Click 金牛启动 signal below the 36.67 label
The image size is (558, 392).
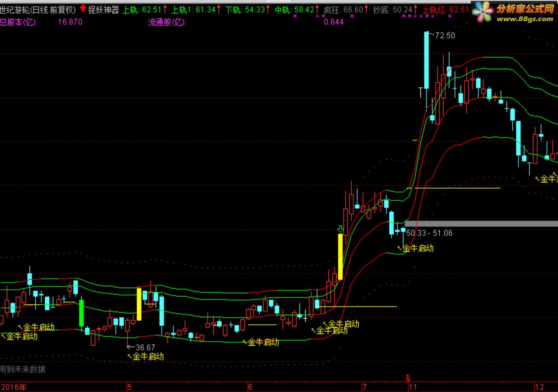pos(148,357)
